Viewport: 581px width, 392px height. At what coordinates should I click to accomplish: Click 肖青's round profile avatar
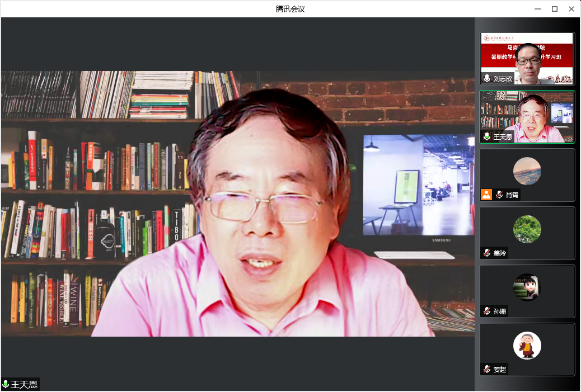point(527,171)
